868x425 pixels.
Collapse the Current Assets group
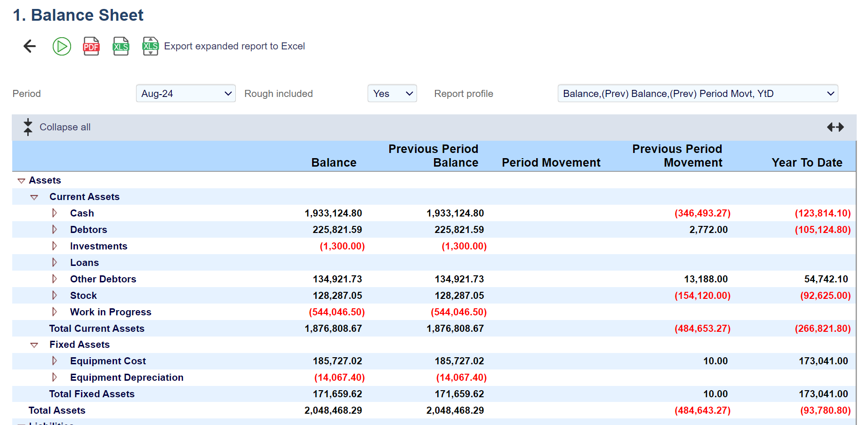[34, 197]
